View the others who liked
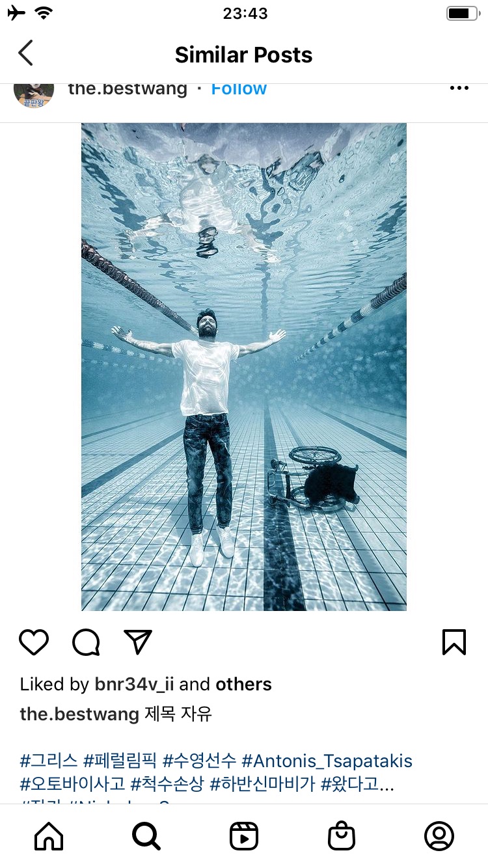The height and width of the screenshot is (868, 488). click(244, 685)
